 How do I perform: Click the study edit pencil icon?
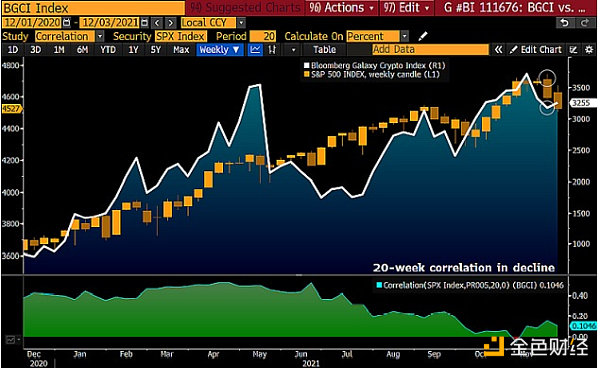423,36
